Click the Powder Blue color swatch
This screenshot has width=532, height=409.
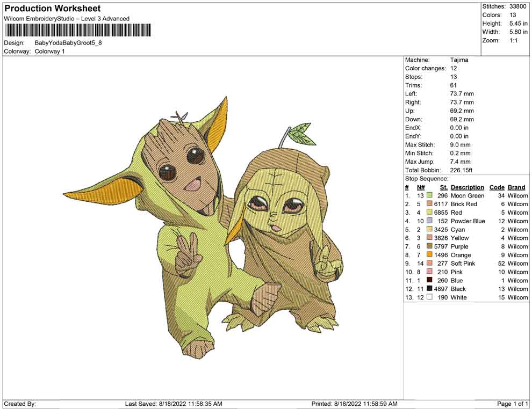[429, 221]
